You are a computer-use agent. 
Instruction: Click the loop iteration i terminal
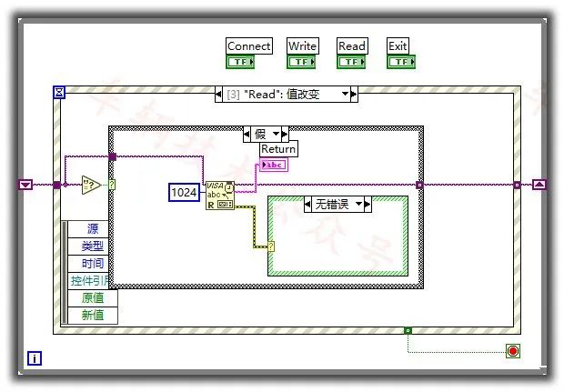pos(35,358)
